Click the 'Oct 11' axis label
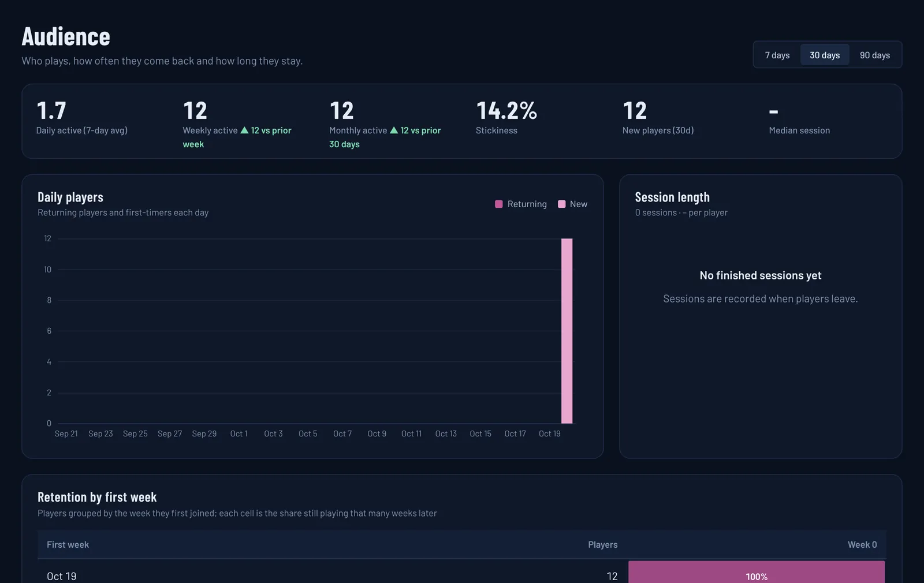Screen dimensions: 924x583 (412, 434)
